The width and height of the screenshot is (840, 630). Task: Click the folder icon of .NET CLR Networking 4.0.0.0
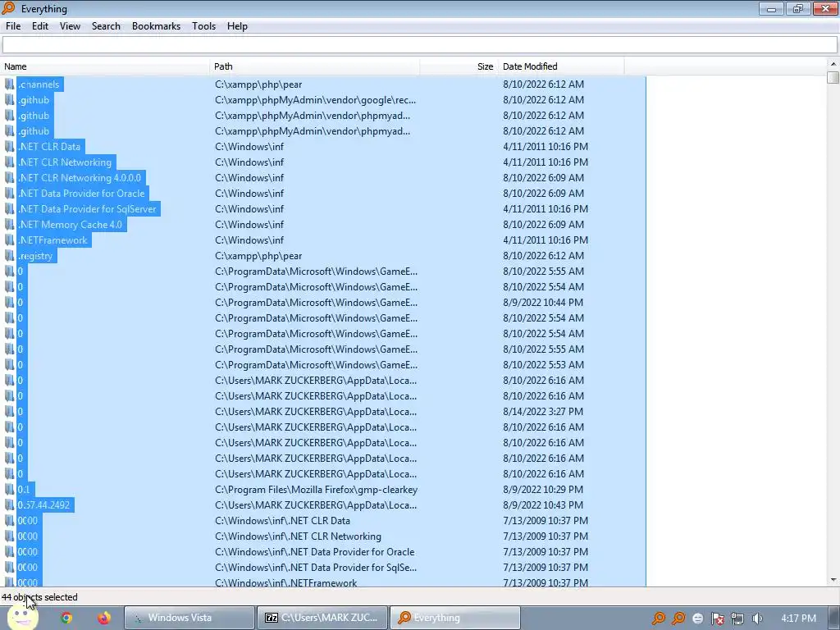(x=10, y=177)
